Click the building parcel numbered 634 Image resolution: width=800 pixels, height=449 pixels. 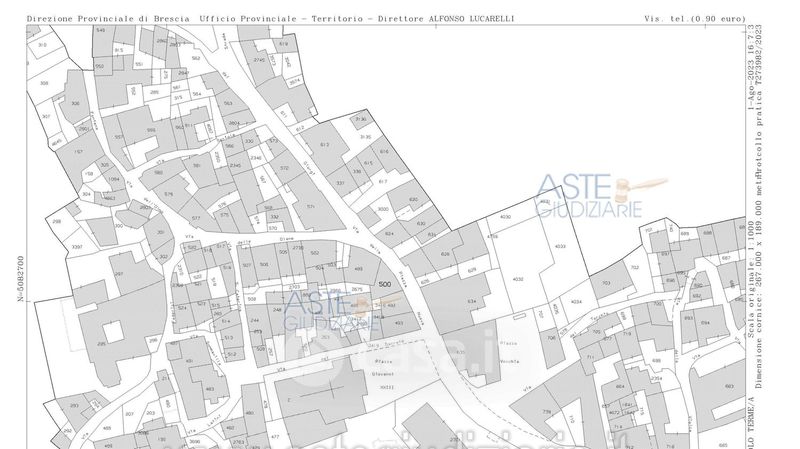(x=471, y=300)
